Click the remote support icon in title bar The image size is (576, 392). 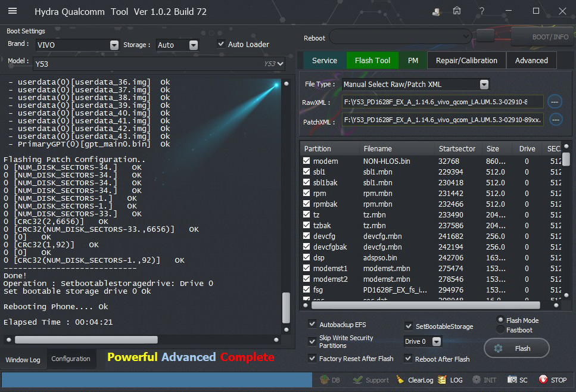coord(436,12)
